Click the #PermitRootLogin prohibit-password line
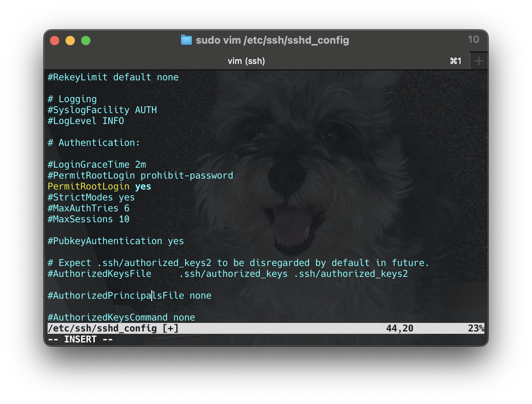This screenshot has height=404, width=532. click(x=140, y=175)
